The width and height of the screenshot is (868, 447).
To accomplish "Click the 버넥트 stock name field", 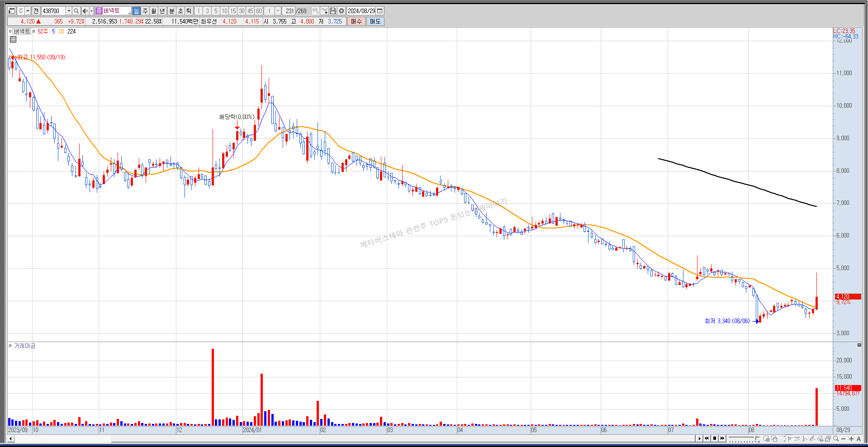I will 113,11.
